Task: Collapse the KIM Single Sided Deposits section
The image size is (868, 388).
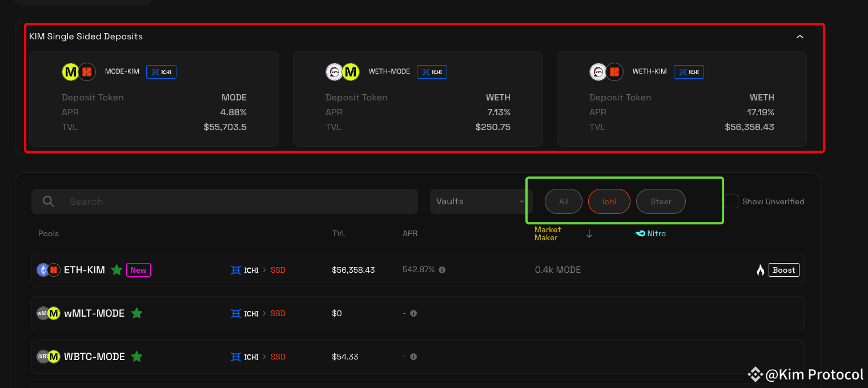Action: tap(799, 37)
